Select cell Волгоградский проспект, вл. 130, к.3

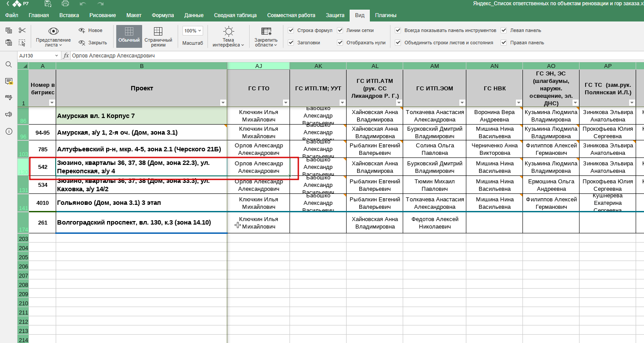point(142,222)
